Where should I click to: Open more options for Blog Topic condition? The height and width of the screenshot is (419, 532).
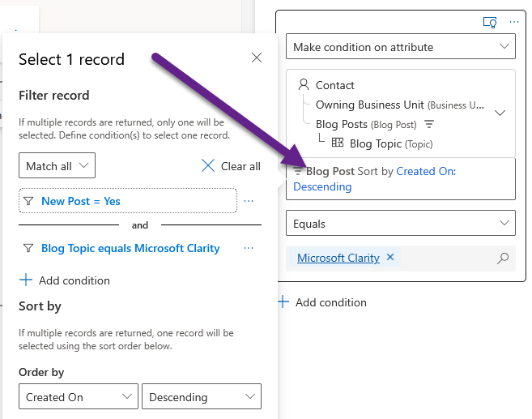(x=249, y=248)
